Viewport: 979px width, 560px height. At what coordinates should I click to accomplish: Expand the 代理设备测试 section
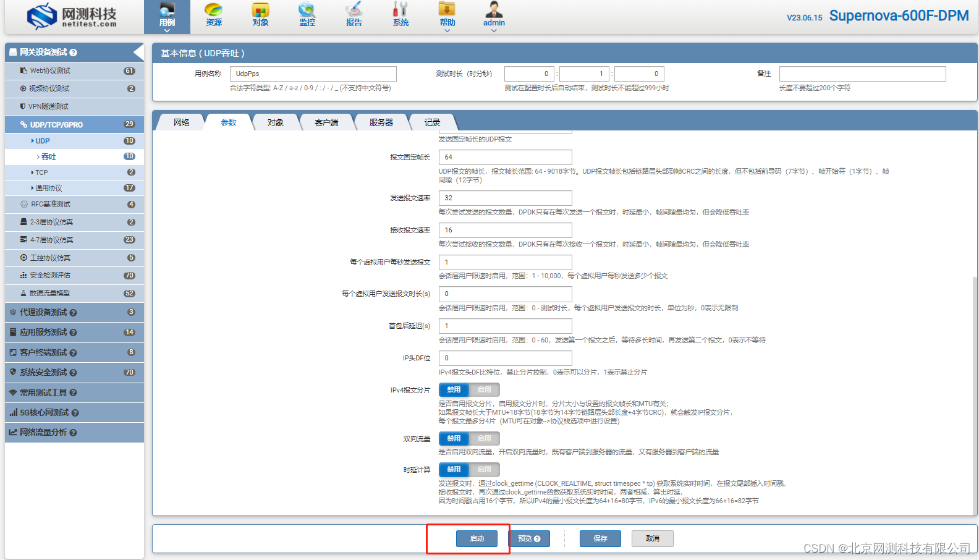tap(74, 313)
